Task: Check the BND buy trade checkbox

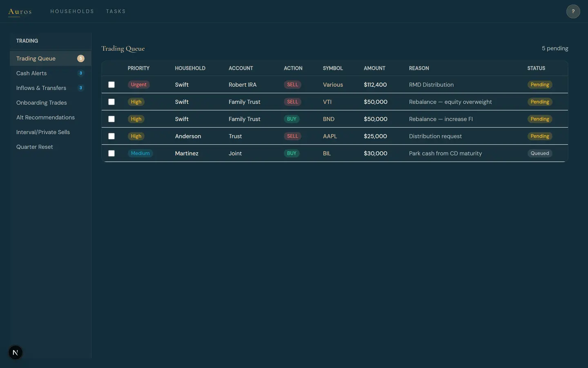Action: coord(111,119)
